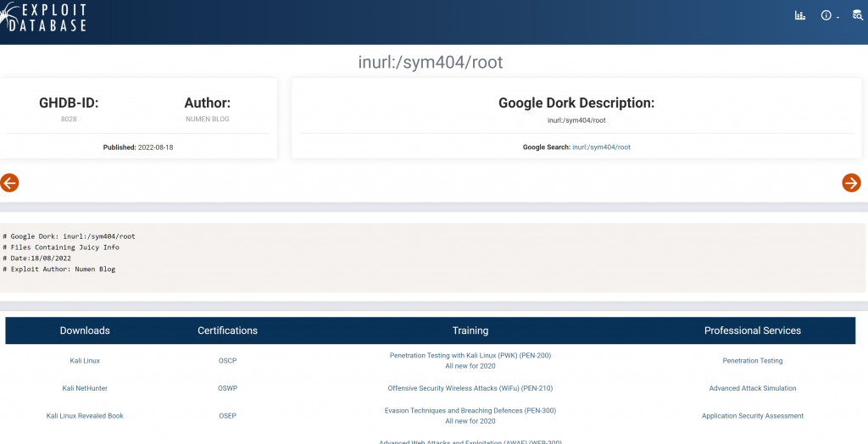Open Application Security Assessment link
This screenshot has width=868, height=444.
[753, 416]
